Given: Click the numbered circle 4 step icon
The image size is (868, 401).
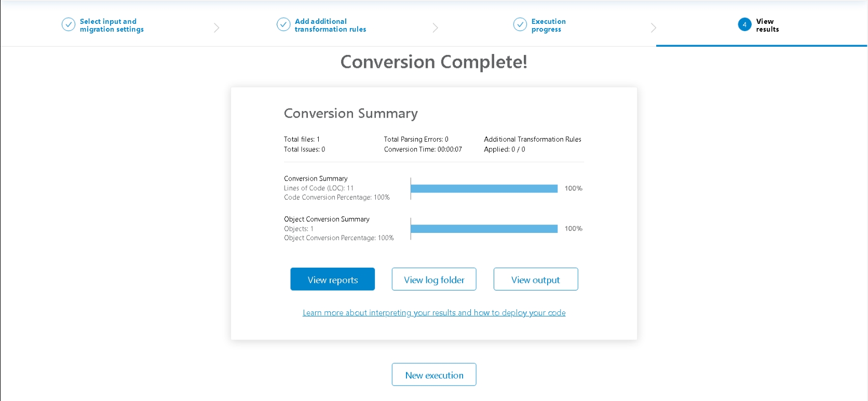Looking at the screenshot, I should [x=744, y=24].
